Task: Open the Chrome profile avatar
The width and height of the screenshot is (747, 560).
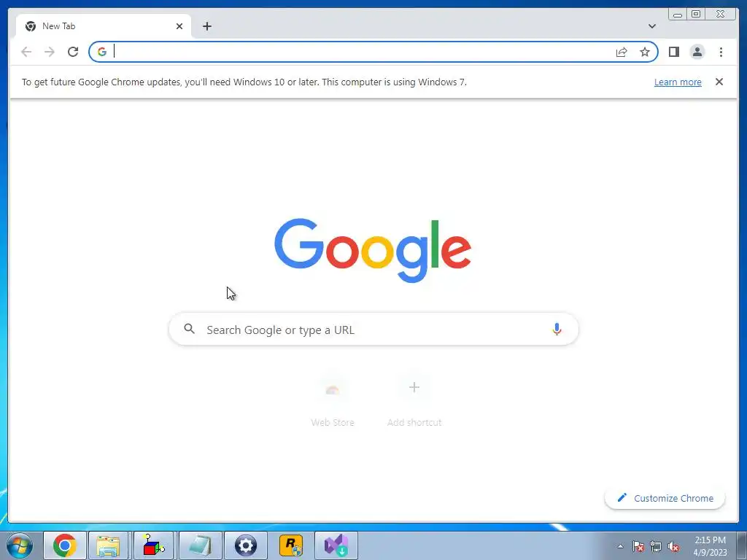Action: [x=697, y=52]
